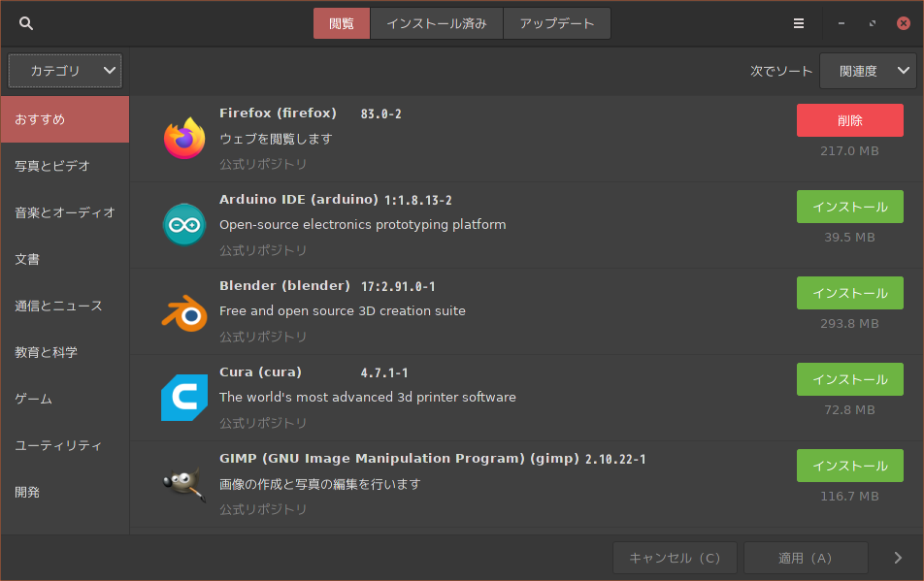This screenshot has width=924, height=581.
Task: Select the 文書 category
Action: (x=65, y=259)
